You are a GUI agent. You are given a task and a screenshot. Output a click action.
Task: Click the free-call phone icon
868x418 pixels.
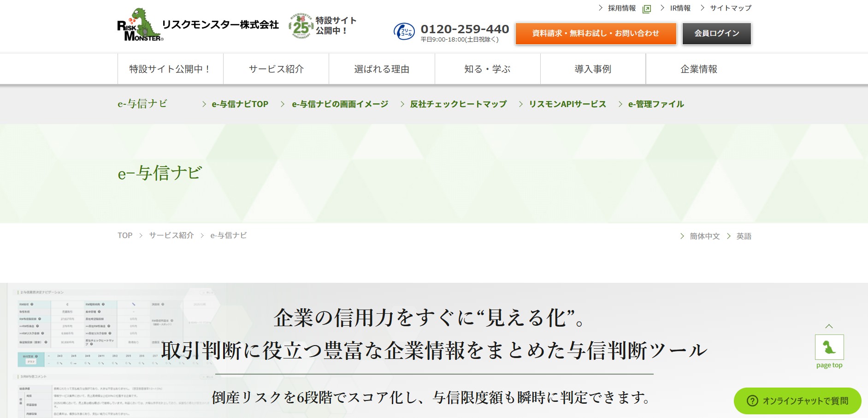click(404, 31)
